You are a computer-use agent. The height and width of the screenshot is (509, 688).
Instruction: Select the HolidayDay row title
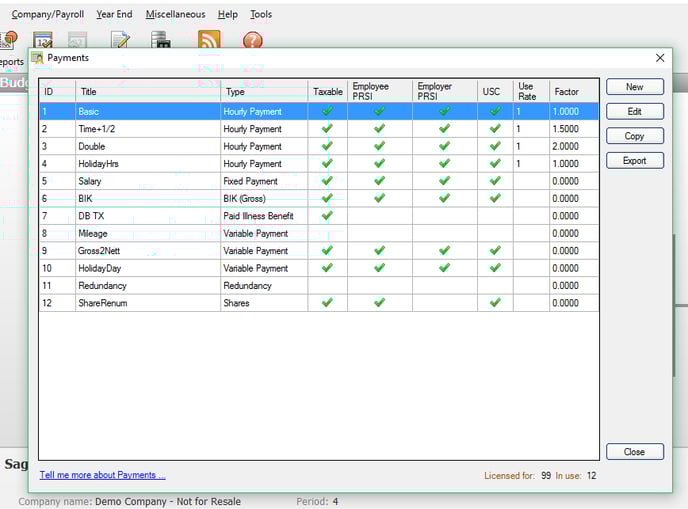(x=100, y=268)
